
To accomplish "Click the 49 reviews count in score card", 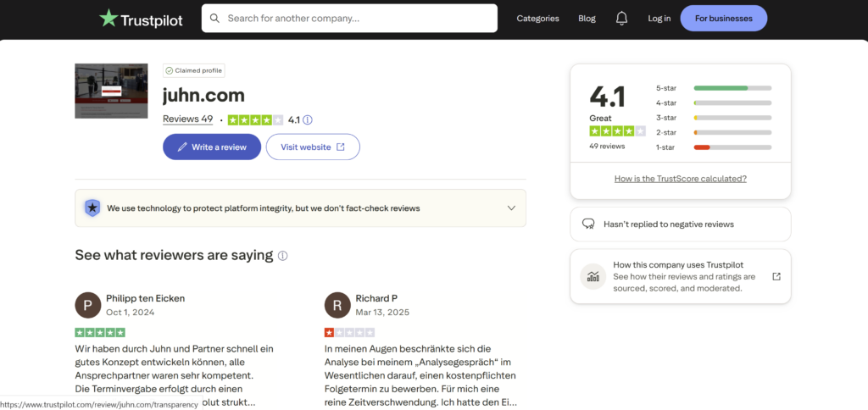I will click(x=607, y=146).
